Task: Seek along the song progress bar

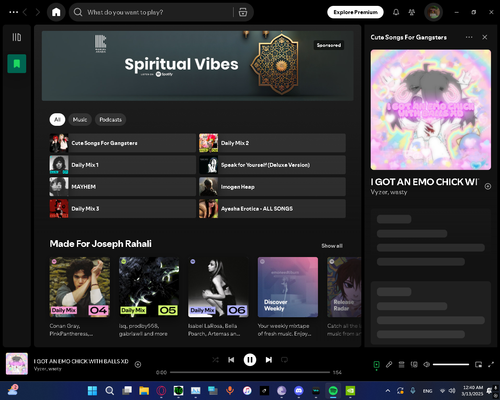Action: (250, 372)
